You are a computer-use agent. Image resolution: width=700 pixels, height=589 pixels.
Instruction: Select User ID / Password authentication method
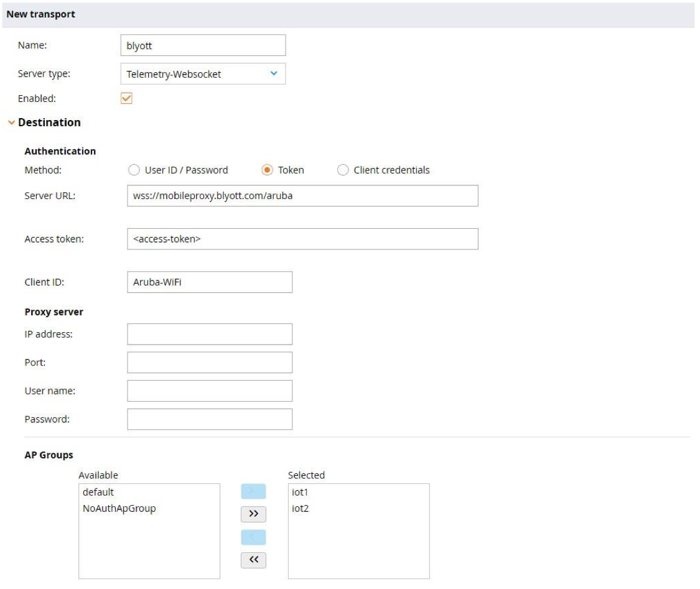coord(132,170)
